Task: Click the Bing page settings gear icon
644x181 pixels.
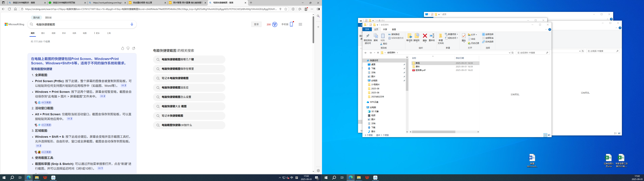Action: 318,170
